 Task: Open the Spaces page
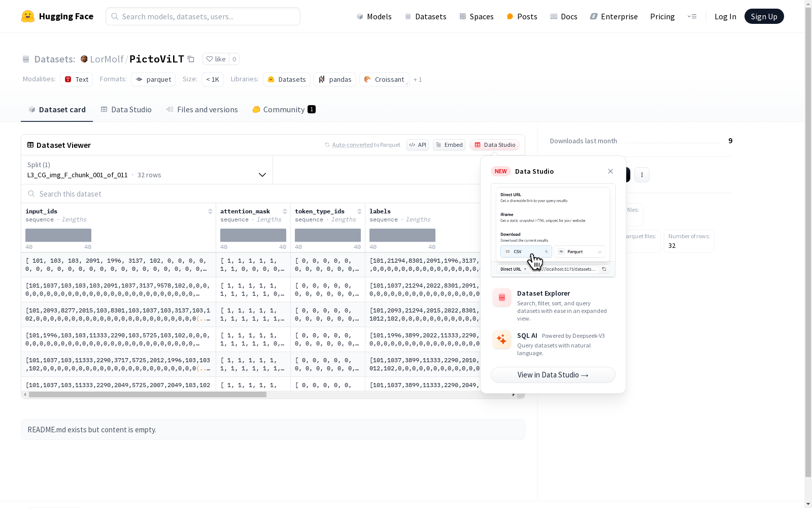(476, 16)
